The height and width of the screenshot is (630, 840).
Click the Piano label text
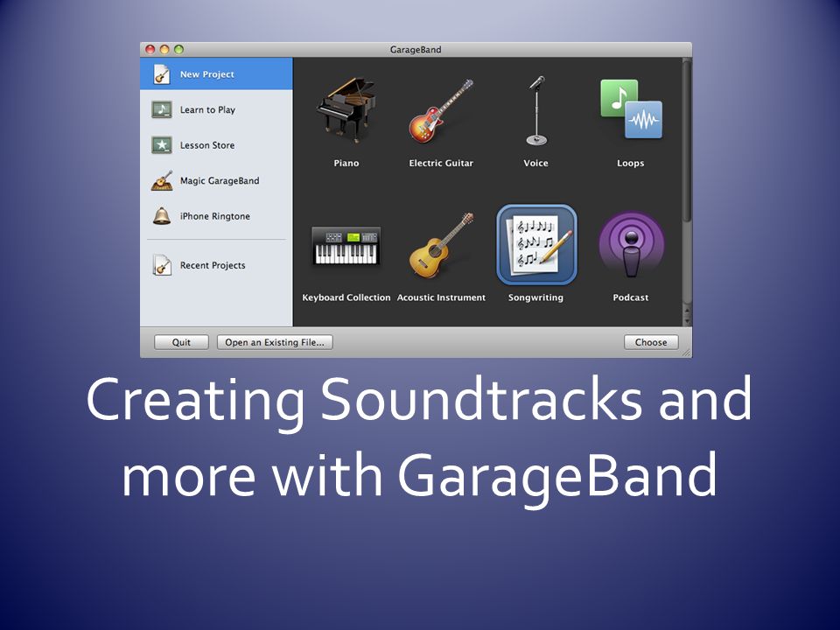point(346,163)
